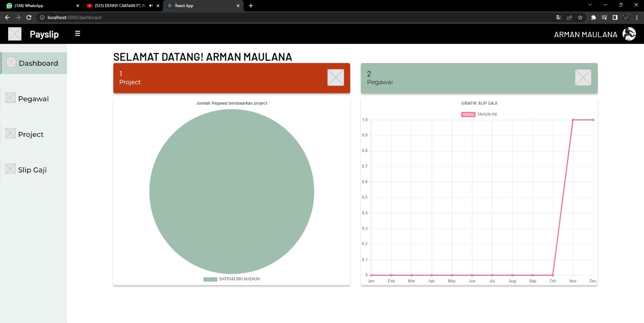Click the green slice of the pie chart
644x323 pixels.
pyautogui.click(x=231, y=191)
